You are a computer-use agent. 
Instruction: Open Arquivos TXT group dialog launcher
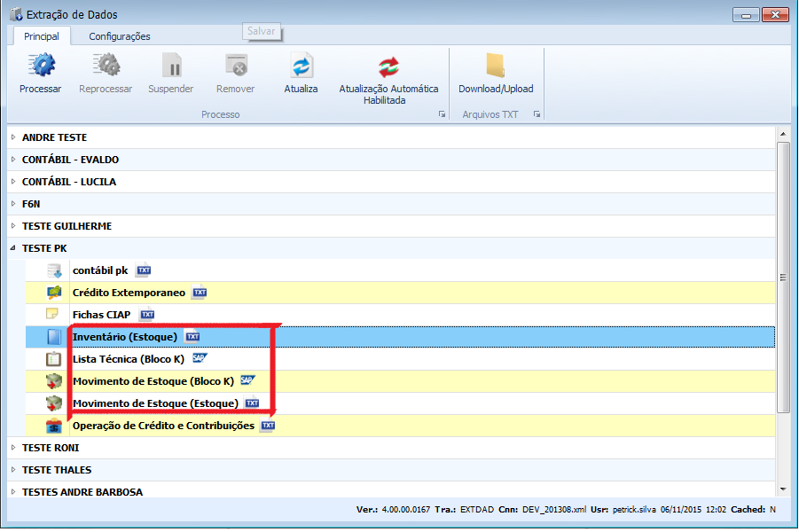point(537,115)
